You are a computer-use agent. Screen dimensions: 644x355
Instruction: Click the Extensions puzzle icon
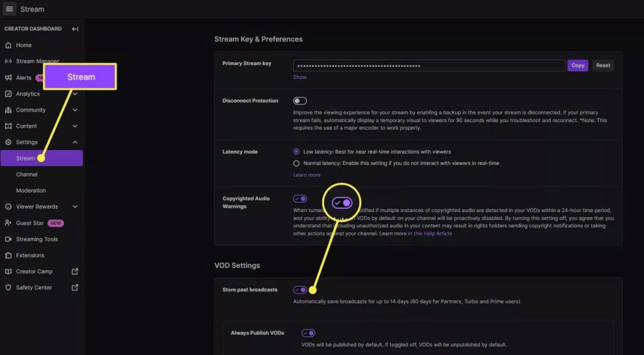[8, 256]
